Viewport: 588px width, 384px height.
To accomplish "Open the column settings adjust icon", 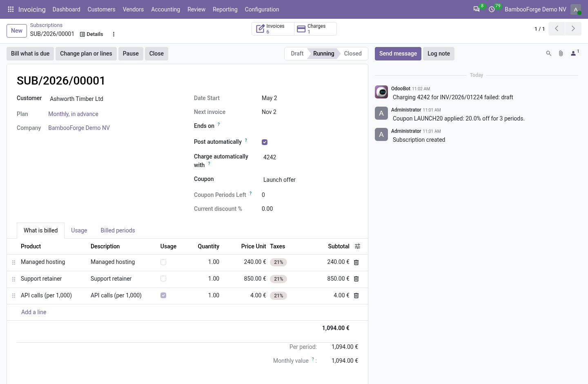I will tap(358, 246).
